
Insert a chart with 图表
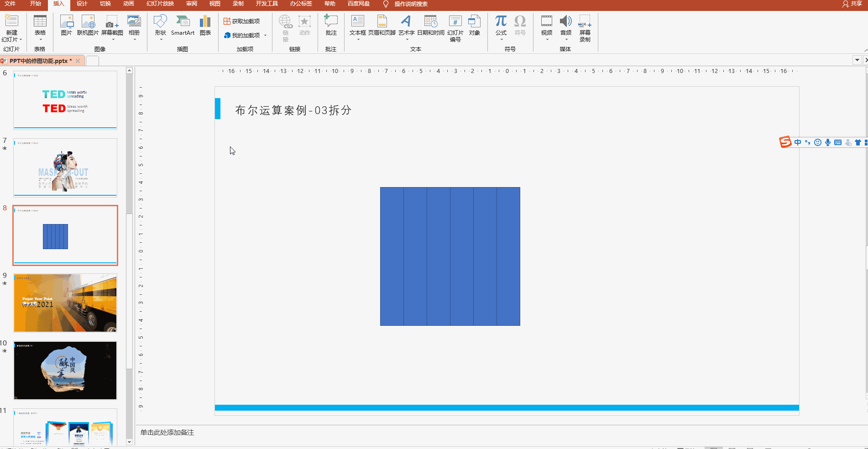(x=205, y=25)
